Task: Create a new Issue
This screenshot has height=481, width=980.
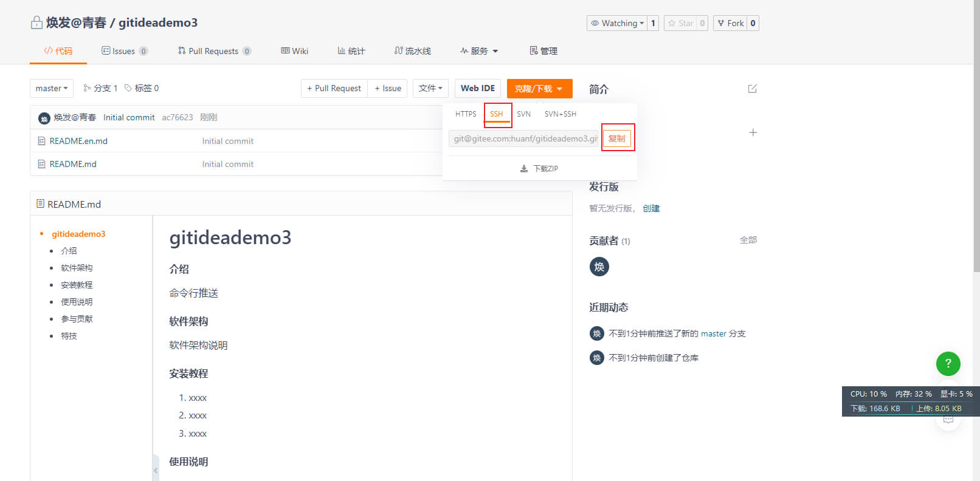Action: point(388,88)
